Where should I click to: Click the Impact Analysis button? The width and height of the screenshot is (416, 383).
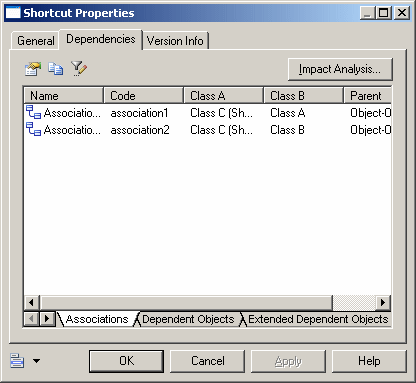pyautogui.click(x=340, y=69)
